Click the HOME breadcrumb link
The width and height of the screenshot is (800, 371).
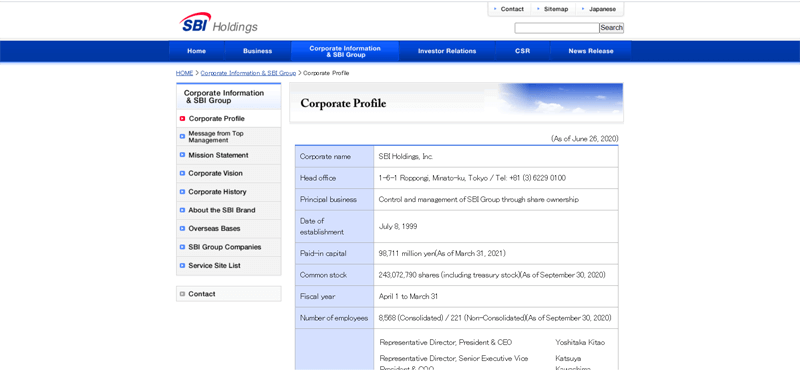[184, 73]
